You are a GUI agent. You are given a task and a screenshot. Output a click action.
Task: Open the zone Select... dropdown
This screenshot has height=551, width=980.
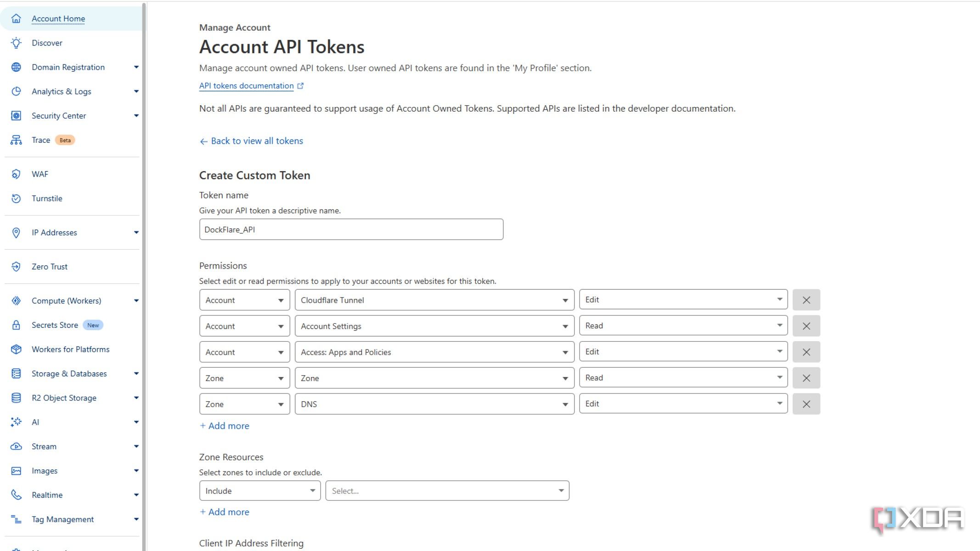coord(447,491)
